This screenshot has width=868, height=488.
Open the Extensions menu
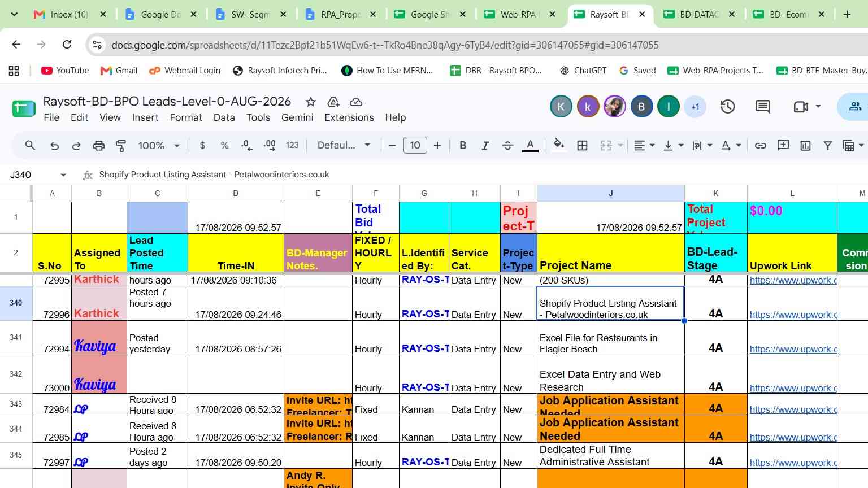point(349,117)
